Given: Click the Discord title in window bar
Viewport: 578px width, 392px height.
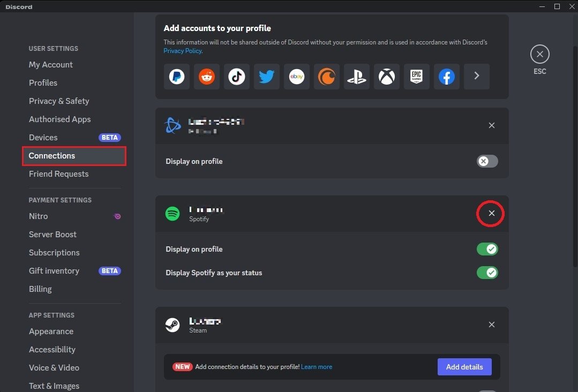Looking at the screenshot, I should point(19,6).
